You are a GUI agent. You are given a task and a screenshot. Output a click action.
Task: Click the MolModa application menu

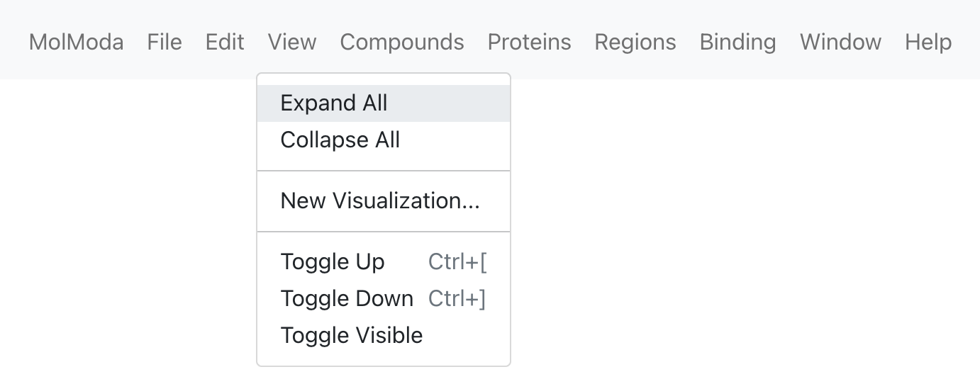(76, 43)
